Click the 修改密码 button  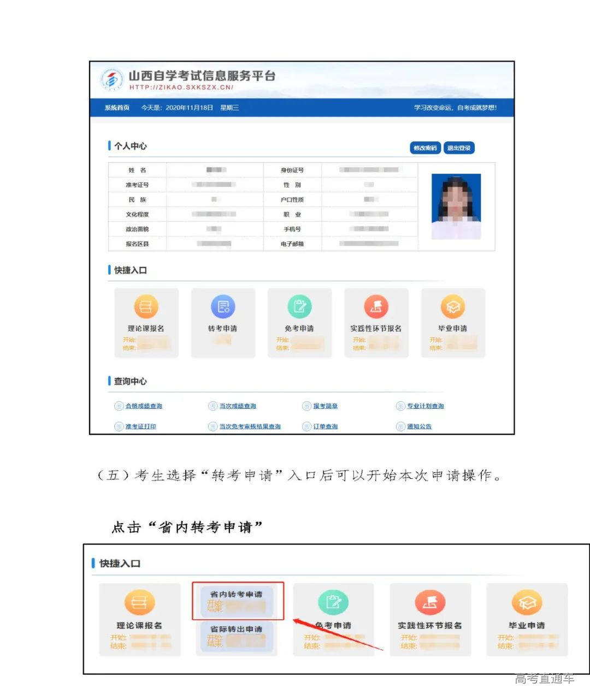pos(424,147)
